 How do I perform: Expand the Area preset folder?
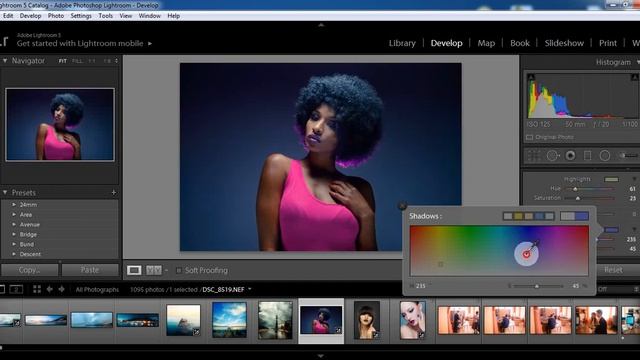pos(14,214)
